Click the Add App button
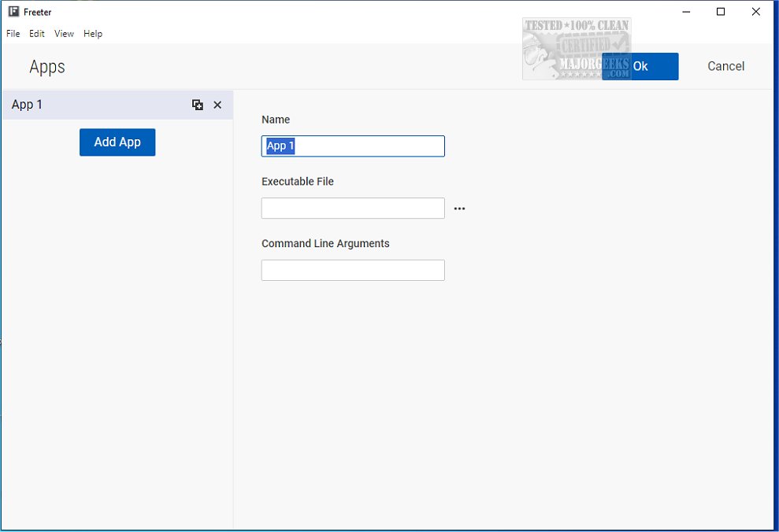This screenshot has height=532, width=779. click(117, 142)
